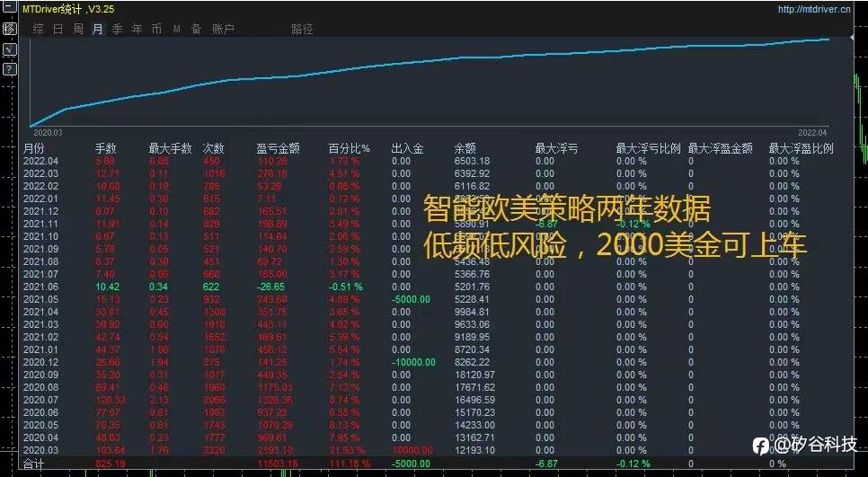Click the 余额 column header
868x477 pixels.
tap(465, 148)
